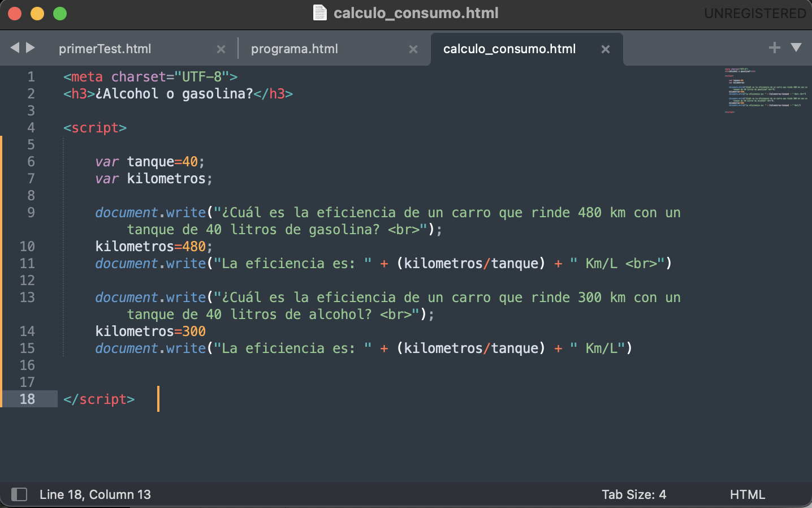The image size is (812, 508).
Task: Open the Tab Size: 4 menu
Action: [x=634, y=494]
